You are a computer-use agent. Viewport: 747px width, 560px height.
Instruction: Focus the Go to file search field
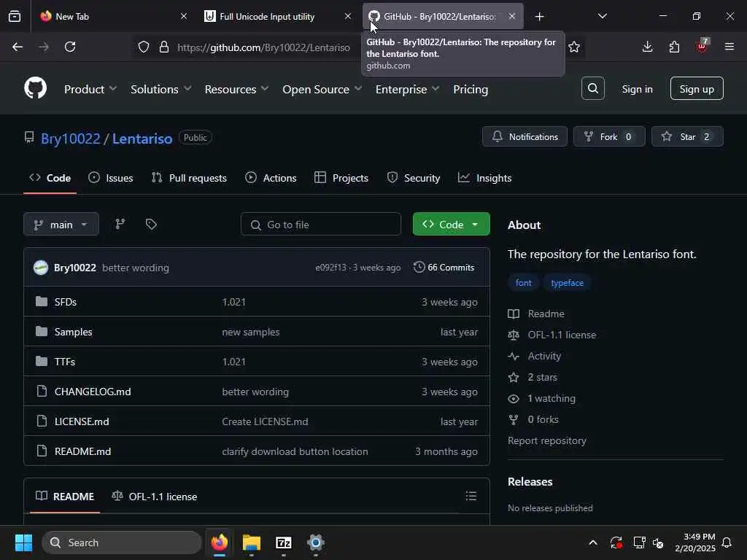[321, 225]
